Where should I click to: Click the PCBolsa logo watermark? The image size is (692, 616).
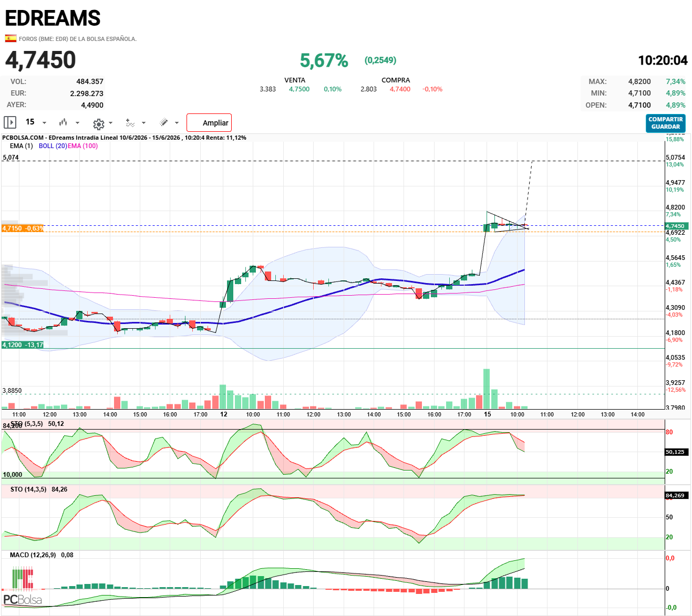22,587
